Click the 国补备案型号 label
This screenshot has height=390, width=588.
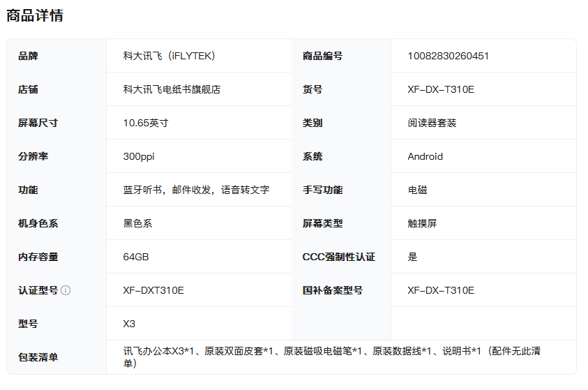click(333, 290)
